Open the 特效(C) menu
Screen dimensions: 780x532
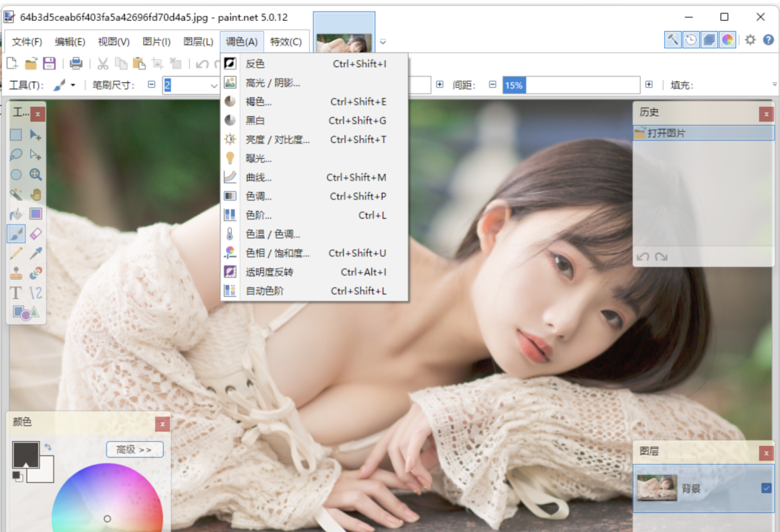[x=286, y=42]
